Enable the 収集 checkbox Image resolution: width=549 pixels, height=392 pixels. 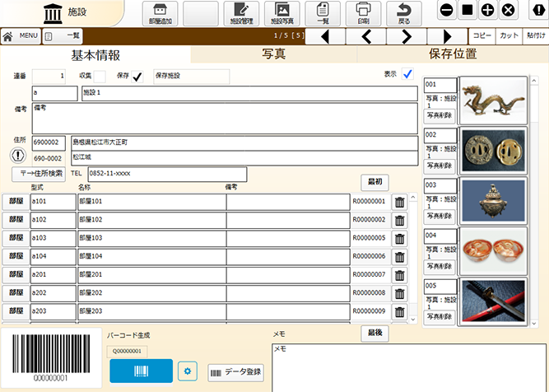pos(99,77)
